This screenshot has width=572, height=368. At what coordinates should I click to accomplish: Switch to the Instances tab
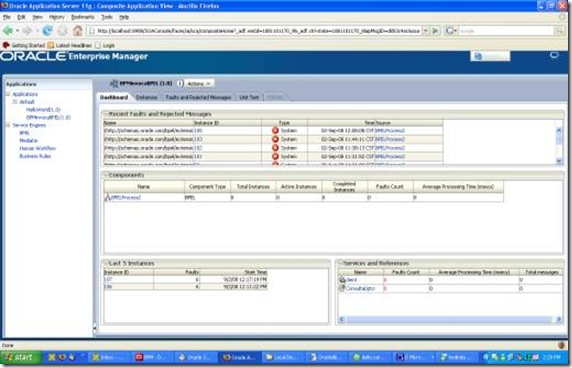pos(147,97)
